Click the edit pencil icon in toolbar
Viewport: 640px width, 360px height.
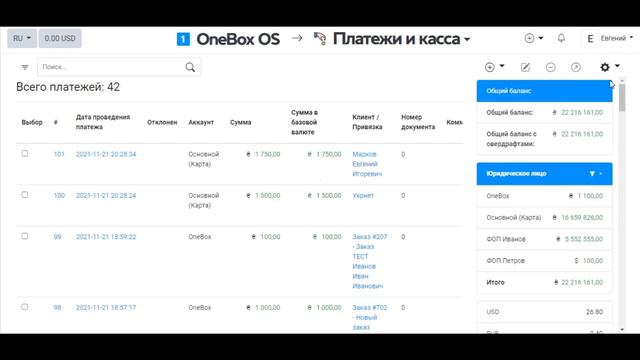pyautogui.click(x=525, y=67)
